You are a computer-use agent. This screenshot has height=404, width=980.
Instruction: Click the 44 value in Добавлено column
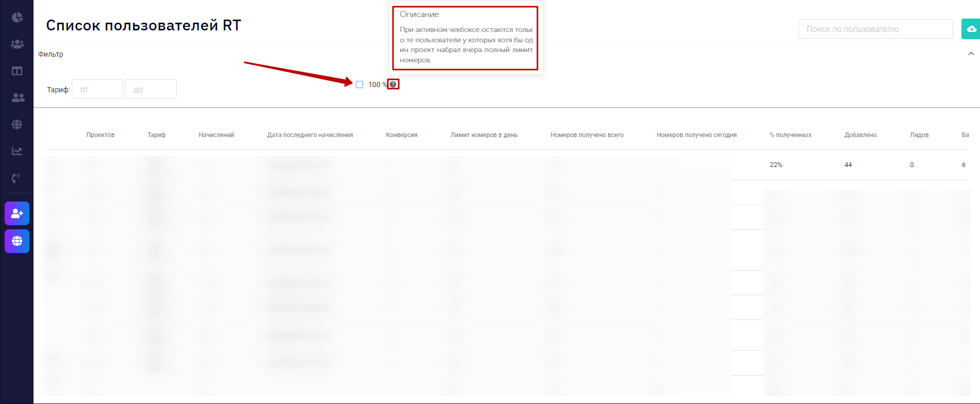pos(848,165)
